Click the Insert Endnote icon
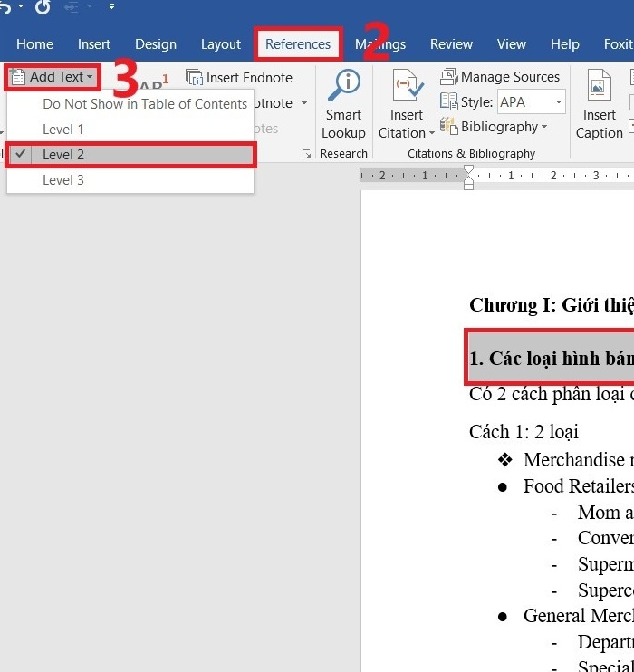This screenshot has height=672, width=634. pos(194,78)
